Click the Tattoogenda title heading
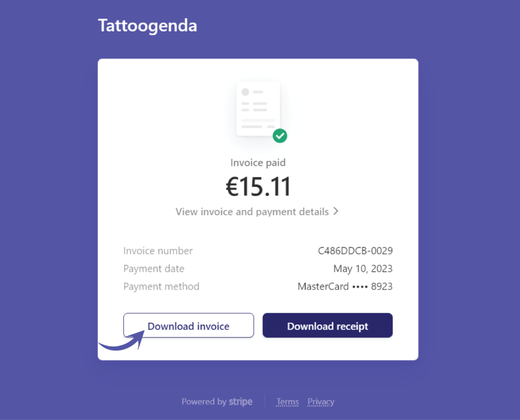The image size is (520, 420). tap(148, 26)
